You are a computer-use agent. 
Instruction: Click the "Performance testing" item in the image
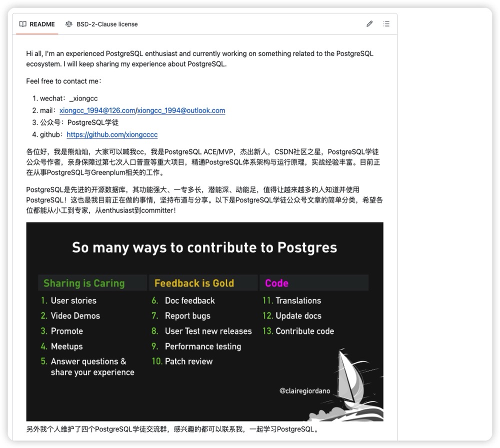(203, 346)
